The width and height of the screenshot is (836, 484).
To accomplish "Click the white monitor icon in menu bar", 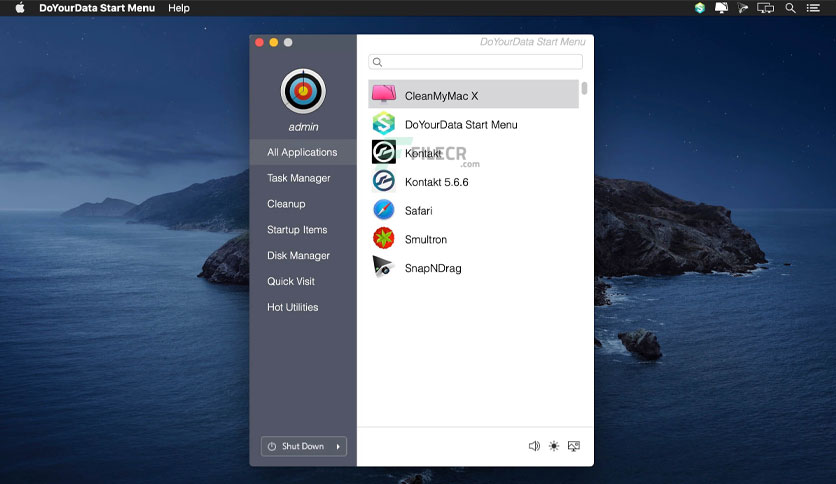I will click(x=721, y=7).
